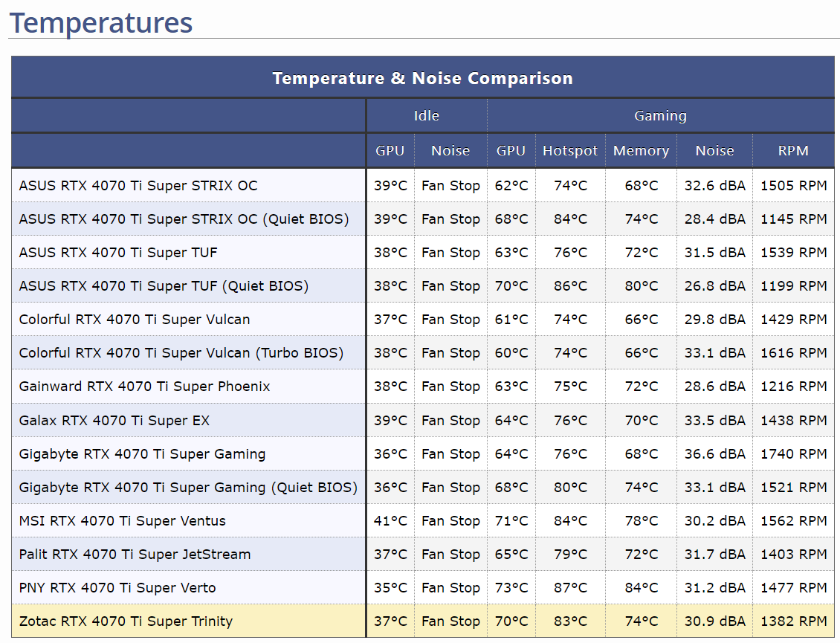Select ASUS RTX 4070 Ti Super TUF row name
Screen dimensions: 840x643
(118, 253)
